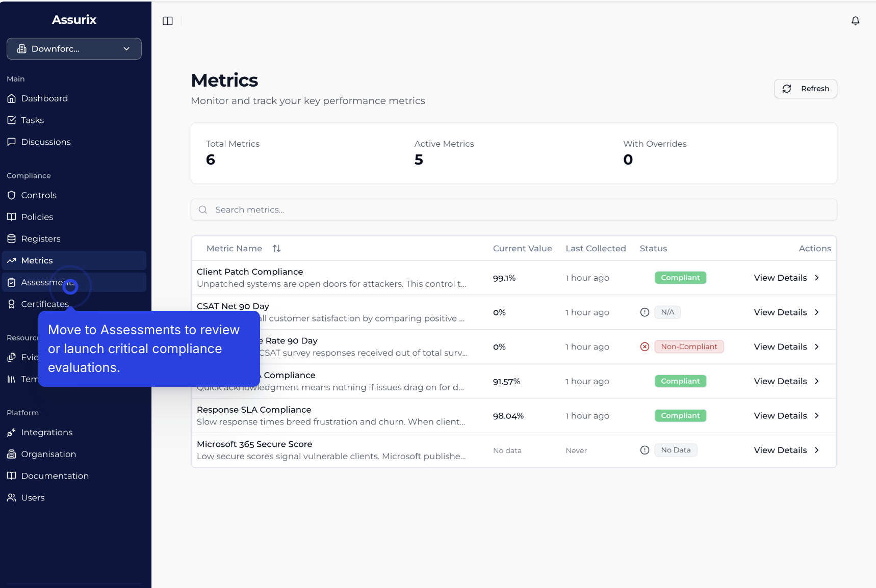876x588 pixels.
Task: Click the Tasks checkmark icon
Action: pyautogui.click(x=12, y=120)
